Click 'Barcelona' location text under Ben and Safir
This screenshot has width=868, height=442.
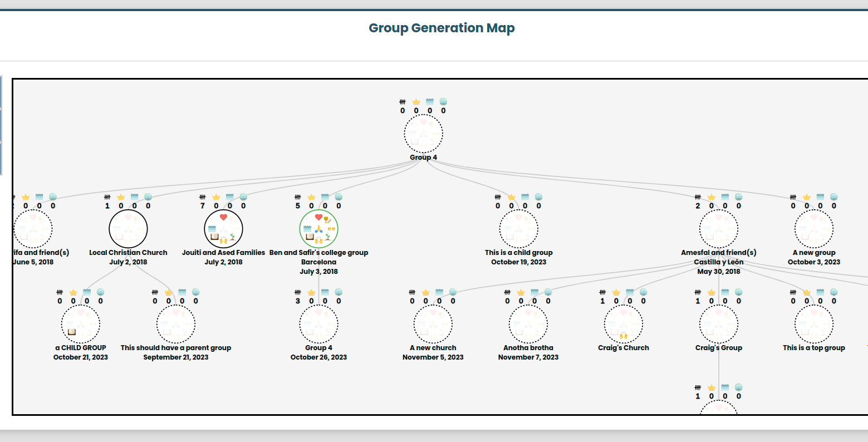(x=318, y=262)
